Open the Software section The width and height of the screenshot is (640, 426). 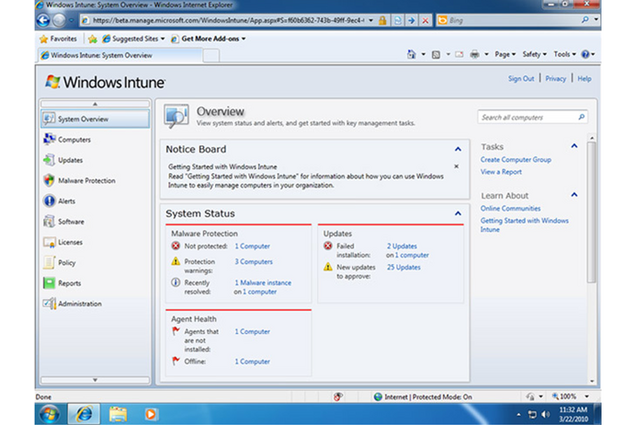[x=71, y=222]
